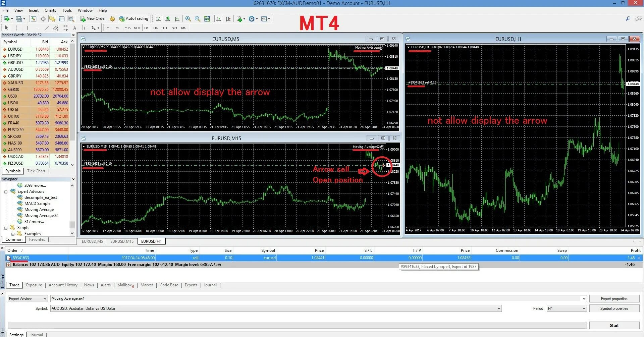Open the New Chart toolbar icon

(6, 19)
